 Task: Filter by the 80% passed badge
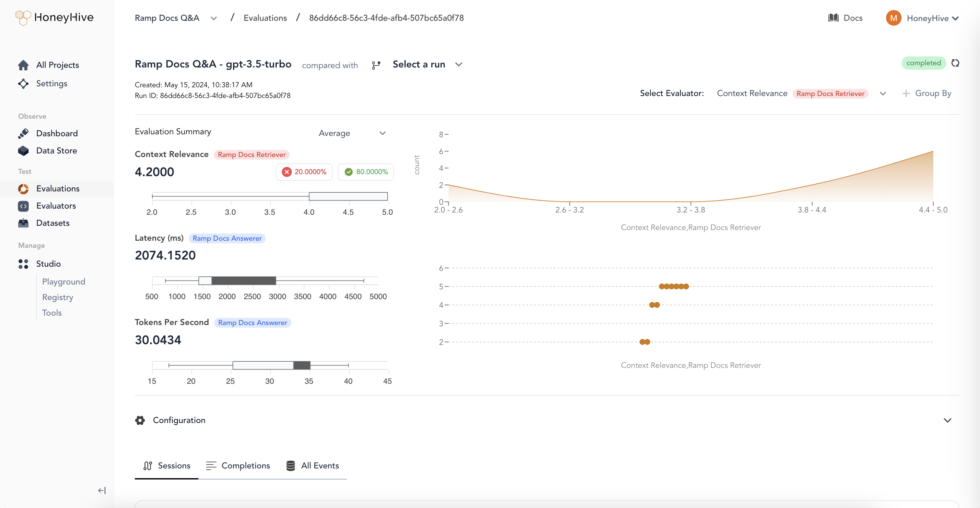pyautogui.click(x=366, y=172)
